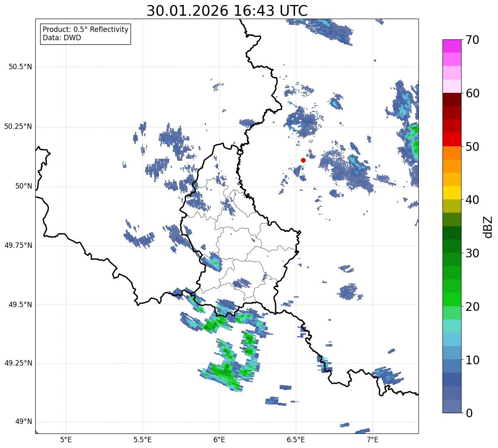This screenshot has height=448, width=498.
Task: Click the bright red swatch just above 50 dBZ
Action: pos(452,140)
